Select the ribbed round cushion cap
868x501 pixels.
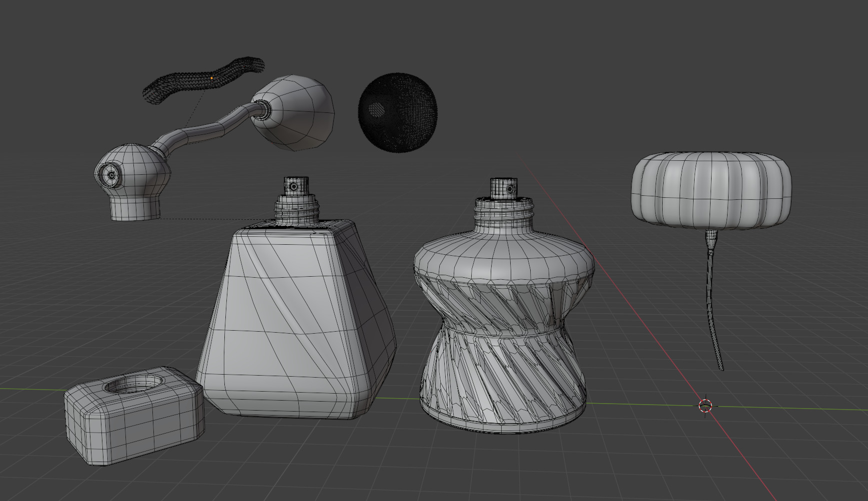712,190
